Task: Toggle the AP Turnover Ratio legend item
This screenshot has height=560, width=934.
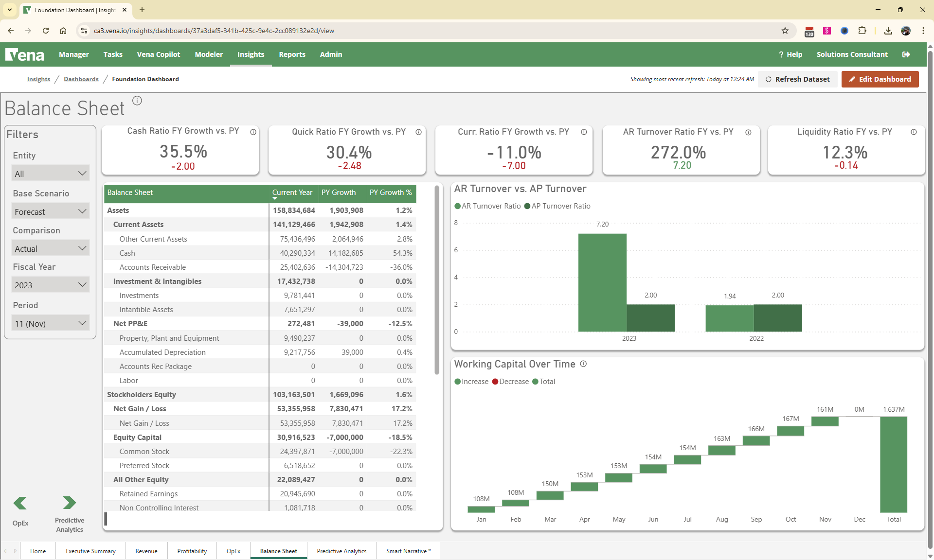Action: click(557, 206)
